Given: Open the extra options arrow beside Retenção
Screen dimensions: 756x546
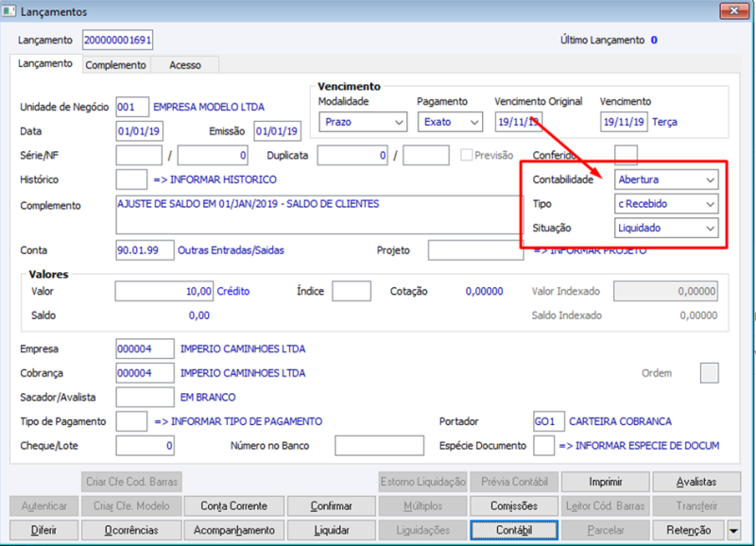Looking at the screenshot, I should 734,531.
